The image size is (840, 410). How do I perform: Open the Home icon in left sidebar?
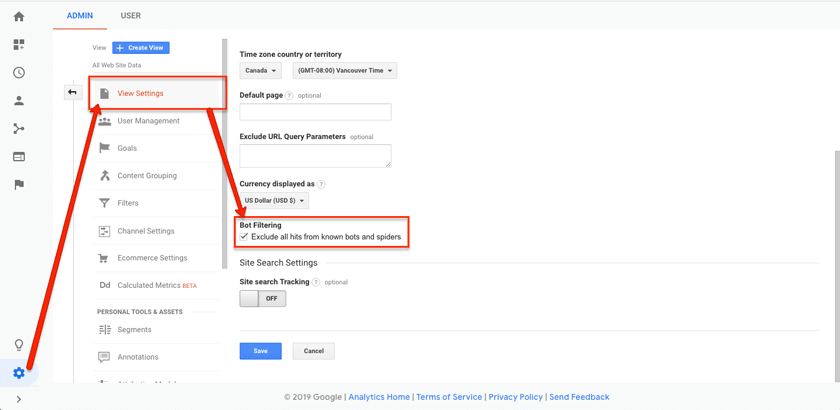[18, 17]
